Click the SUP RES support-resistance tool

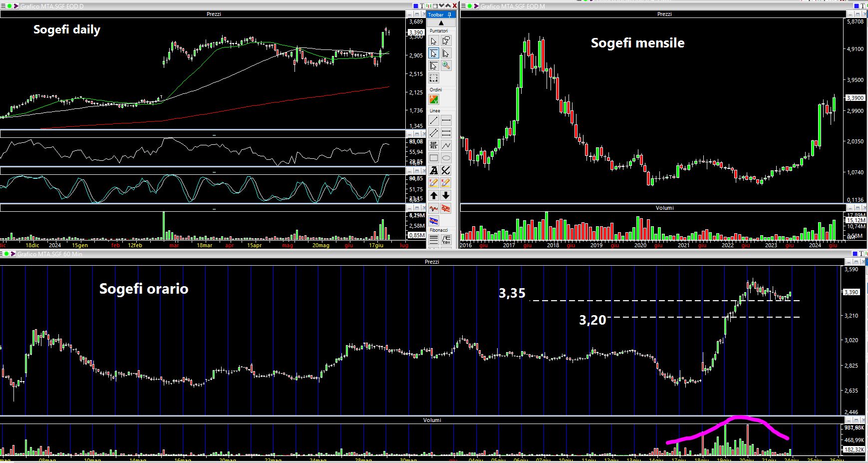(x=434, y=145)
